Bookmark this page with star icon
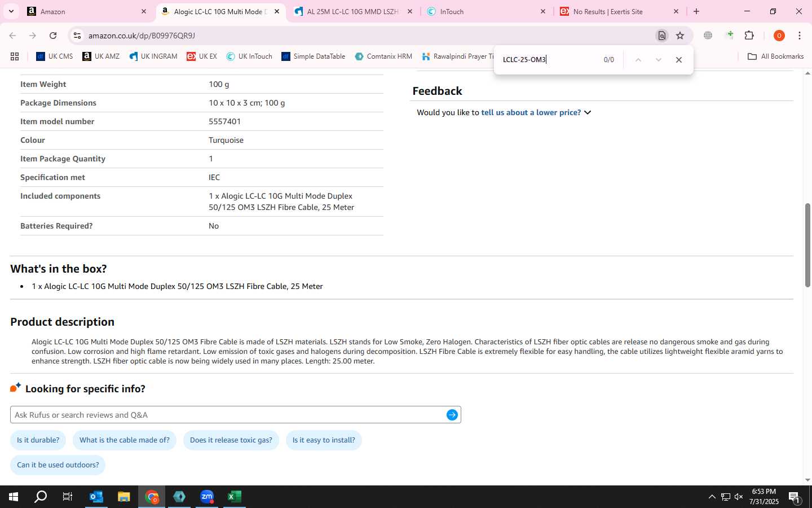Viewport: 812px width, 508px height. (x=680, y=36)
